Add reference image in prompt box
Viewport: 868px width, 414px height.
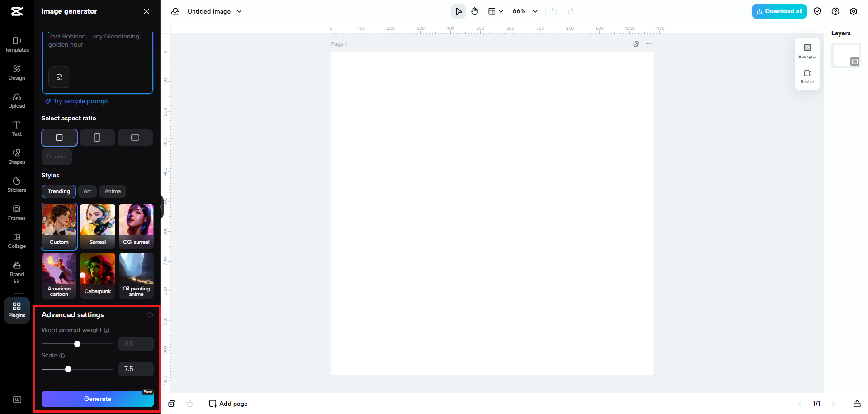click(x=59, y=77)
